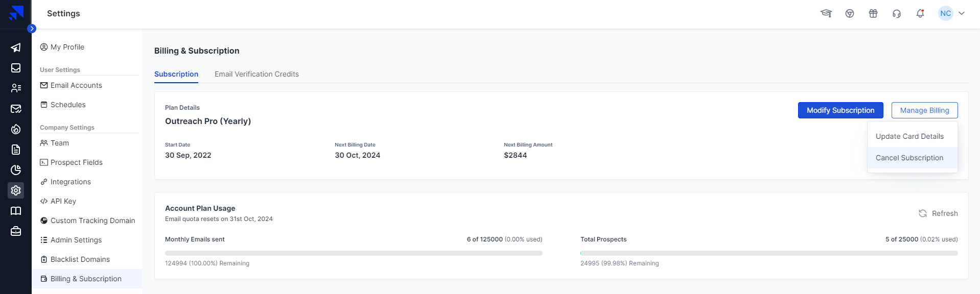Click the 5 of 25000 usage text

pos(922,239)
